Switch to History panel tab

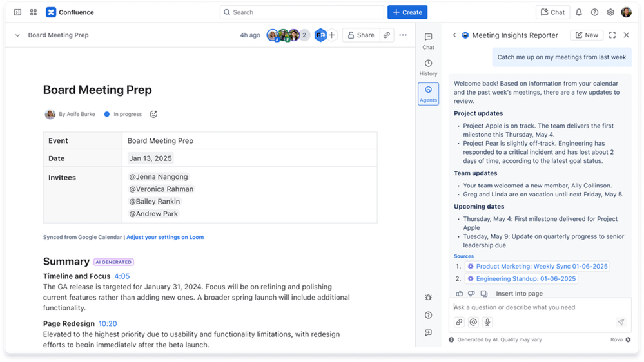tap(429, 68)
